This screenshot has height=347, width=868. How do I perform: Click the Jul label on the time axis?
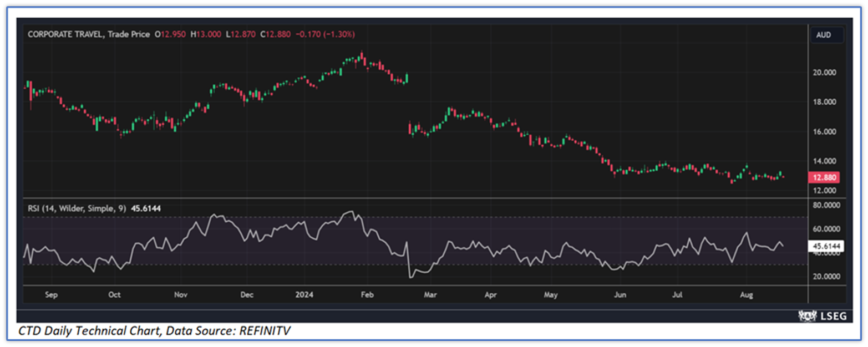(x=677, y=295)
